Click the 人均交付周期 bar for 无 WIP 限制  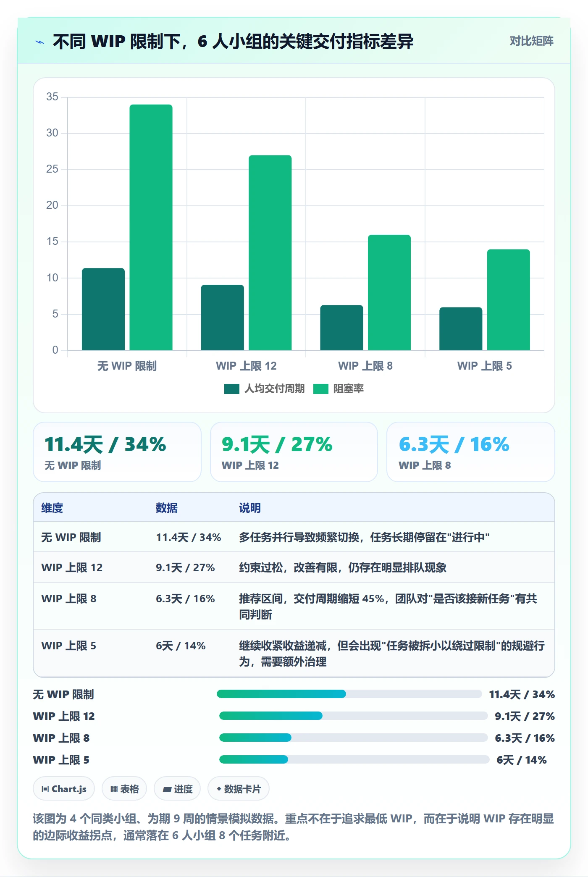pos(103,309)
